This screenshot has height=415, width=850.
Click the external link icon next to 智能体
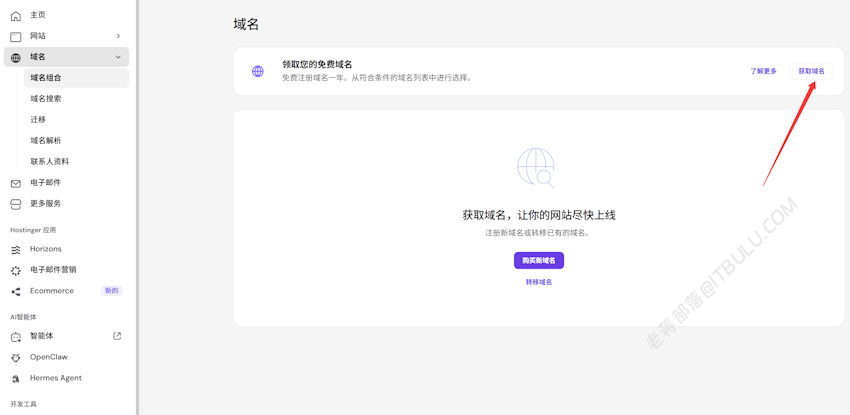click(x=117, y=336)
